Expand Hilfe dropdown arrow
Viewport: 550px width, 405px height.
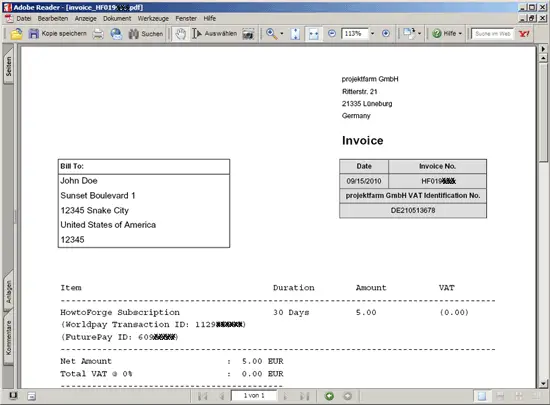coord(460,34)
